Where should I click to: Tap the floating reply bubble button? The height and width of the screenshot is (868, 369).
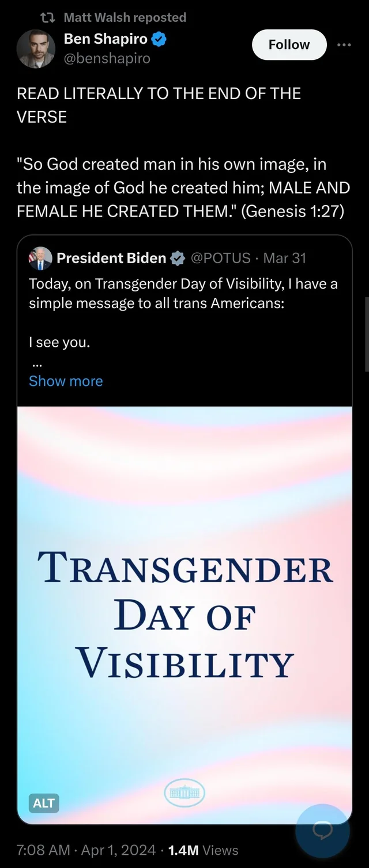pyautogui.click(x=323, y=830)
